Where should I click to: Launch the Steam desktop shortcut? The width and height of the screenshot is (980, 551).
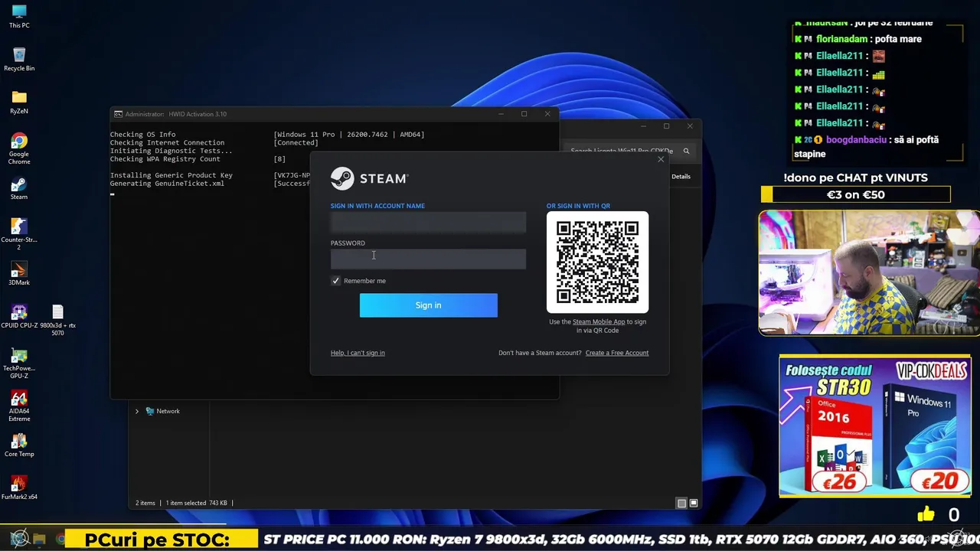[x=19, y=188]
